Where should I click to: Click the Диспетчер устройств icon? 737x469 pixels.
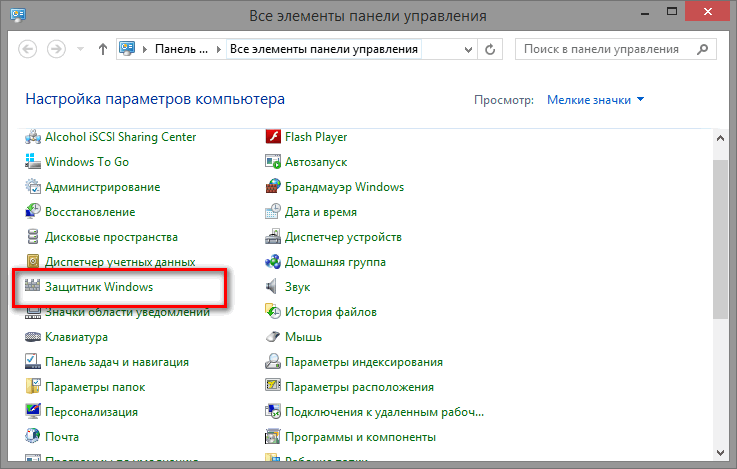[x=273, y=236]
